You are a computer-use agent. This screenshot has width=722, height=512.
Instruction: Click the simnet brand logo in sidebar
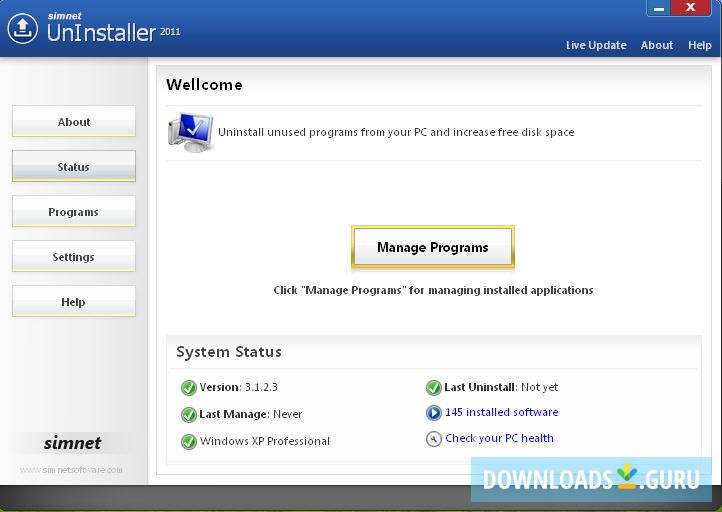pos(72,443)
